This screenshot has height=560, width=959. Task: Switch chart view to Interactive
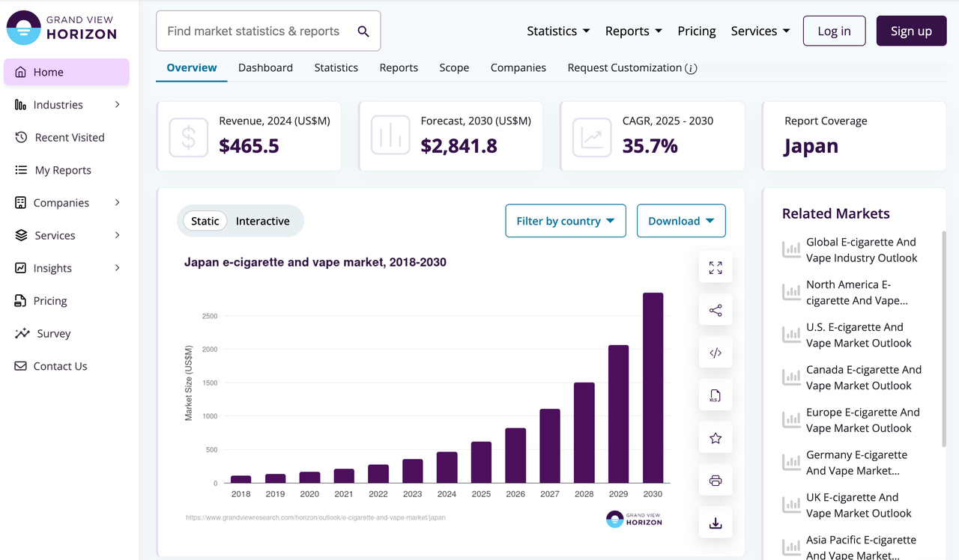pos(262,221)
